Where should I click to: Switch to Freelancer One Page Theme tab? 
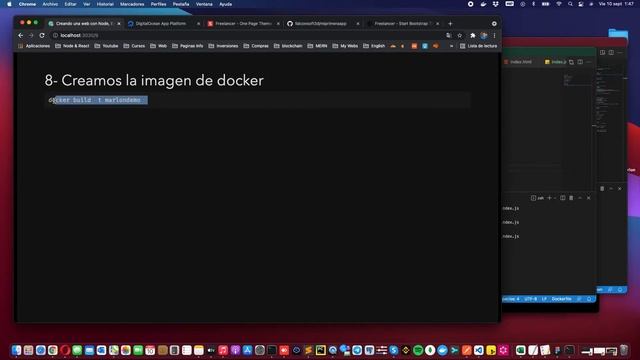243,24
